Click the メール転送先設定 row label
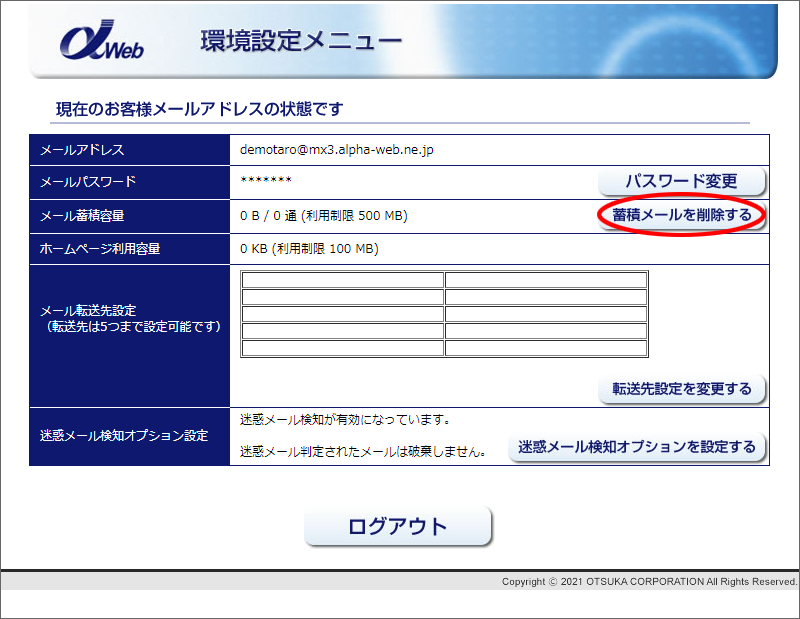The image size is (800, 619). pyautogui.click(x=88, y=310)
